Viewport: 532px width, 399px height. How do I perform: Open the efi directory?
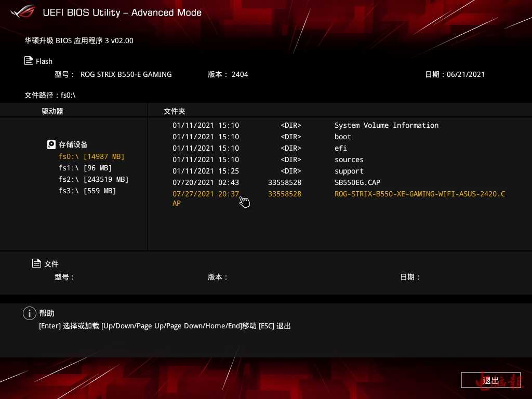pos(340,148)
